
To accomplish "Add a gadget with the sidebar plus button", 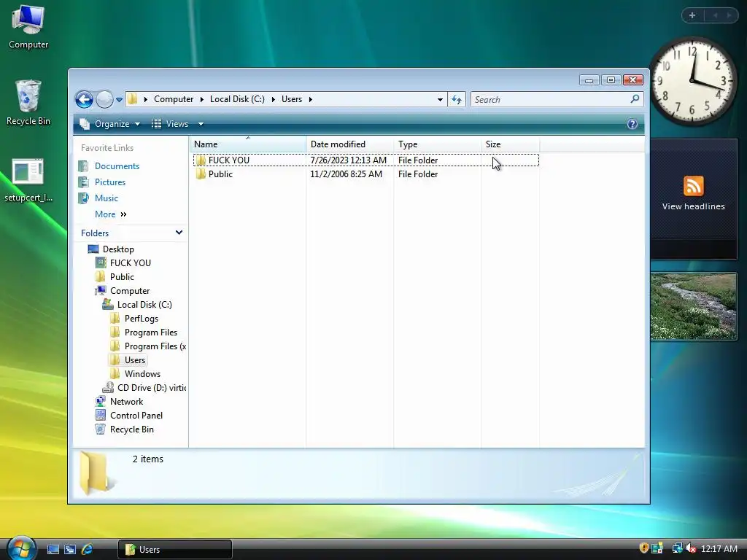I will [x=692, y=15].
